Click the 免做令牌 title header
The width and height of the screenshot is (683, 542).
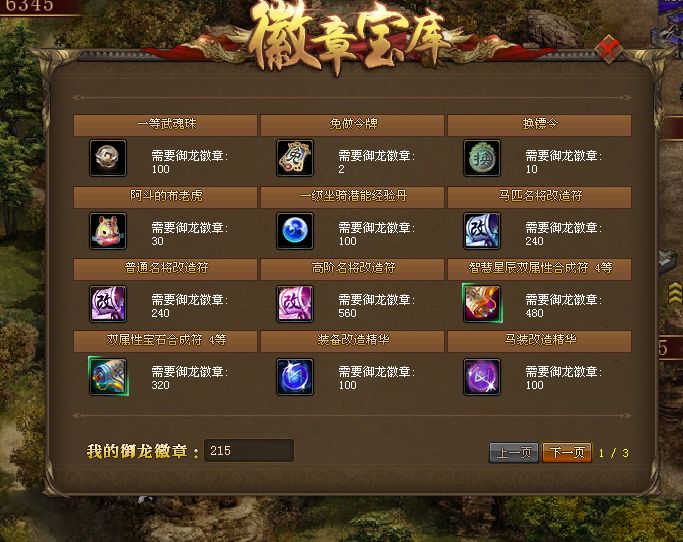pos(352,125)
